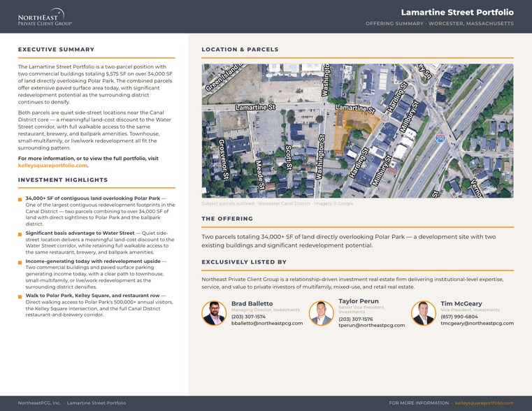Email tmcgeary@northeastpcg.com
The height and width of the screenshot is (411, 532).
point(477,323)
